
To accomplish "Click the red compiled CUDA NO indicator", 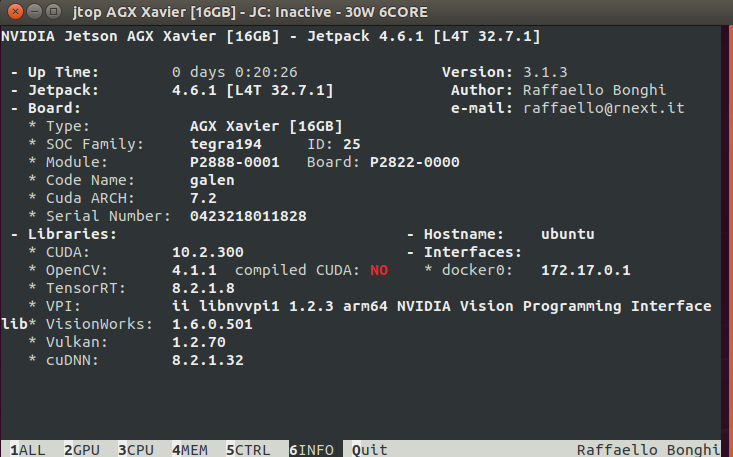I will pos(379,270).
